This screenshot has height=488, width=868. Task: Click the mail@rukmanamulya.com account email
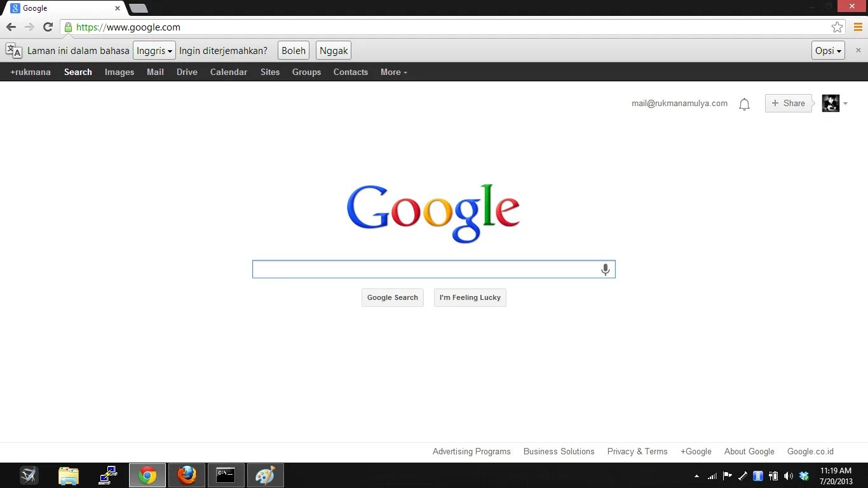(x=679, y=104)
